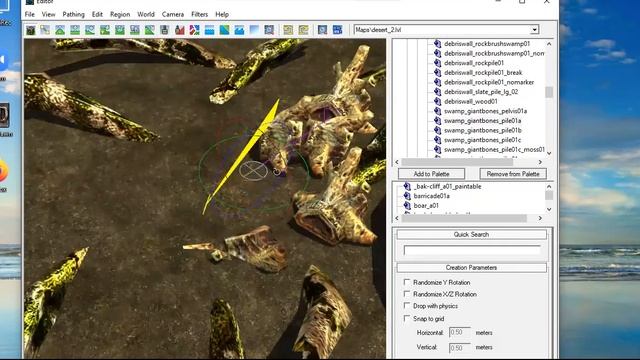Click the blue magnifier toolbar icon
Viewport: 640px width, 360px height.
point(322,30)
